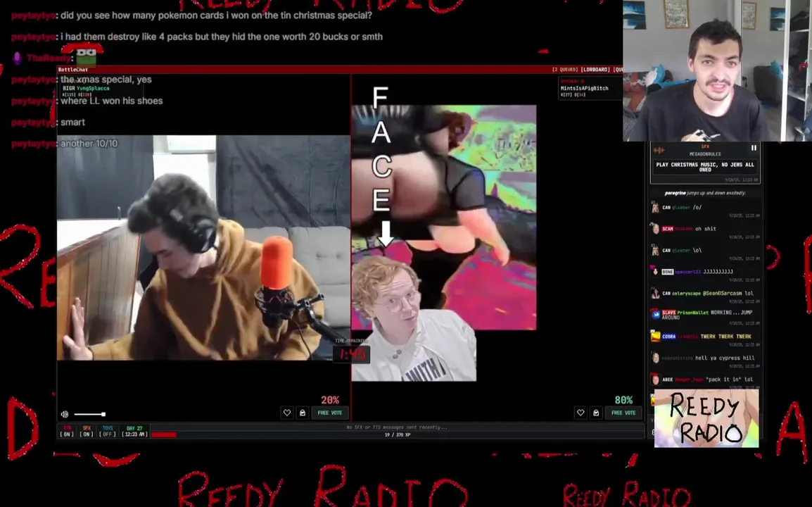This screenshot has height=507, width=812.
Task: Open celeryscape's avatar in chat
Action: click(x=655, y=294)
